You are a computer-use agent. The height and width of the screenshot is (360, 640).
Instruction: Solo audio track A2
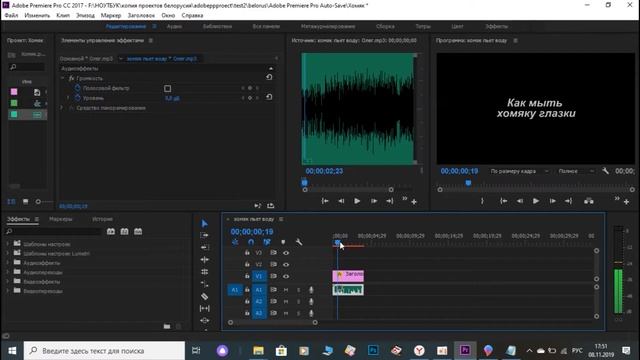tap(298, 302)
